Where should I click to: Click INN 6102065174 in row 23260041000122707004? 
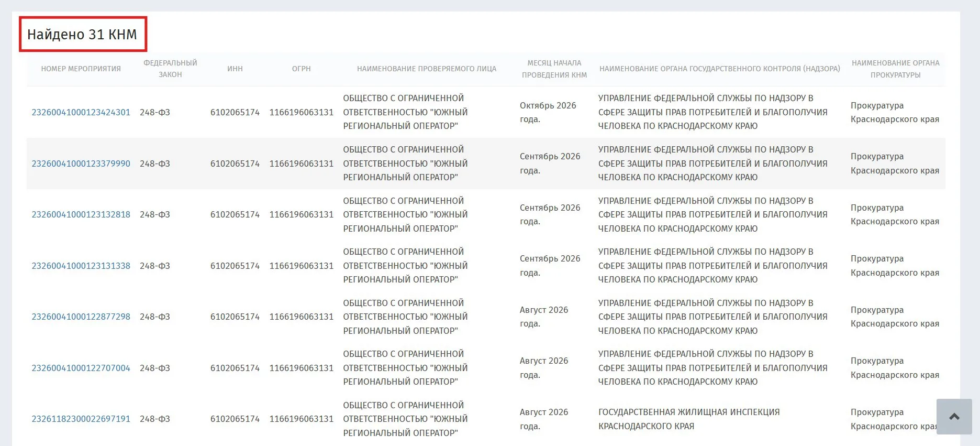click(x=235, y=368)
